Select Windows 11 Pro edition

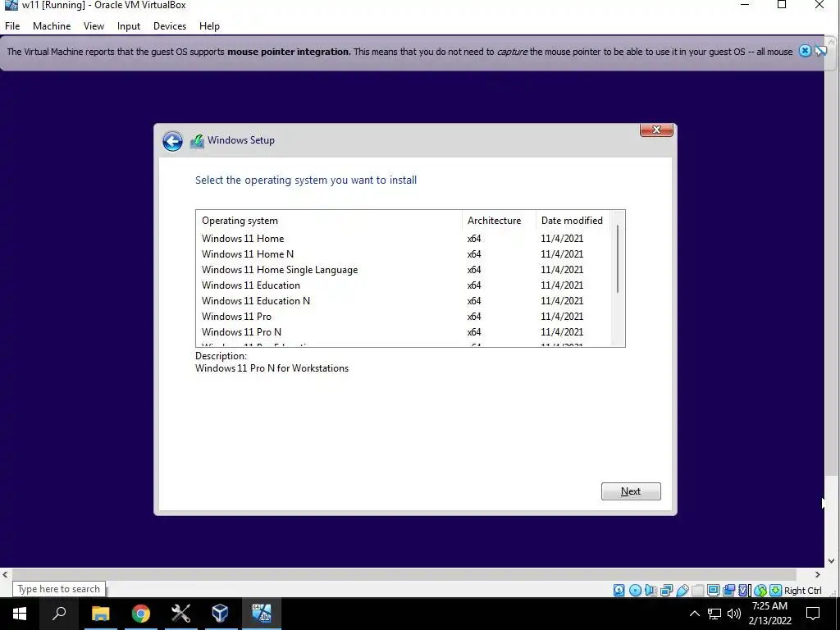point(404,316)
